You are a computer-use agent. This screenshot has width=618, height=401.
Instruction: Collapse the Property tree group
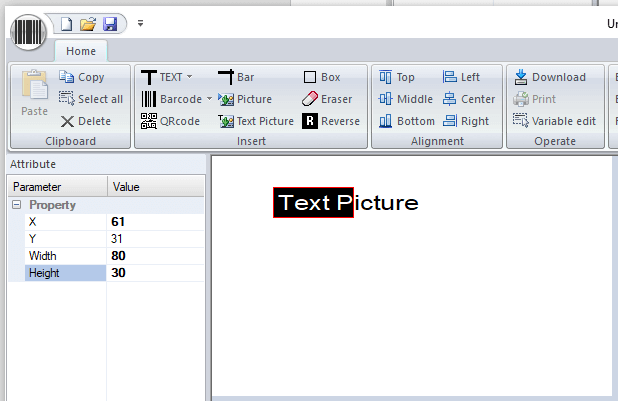(x=17, y=205)
